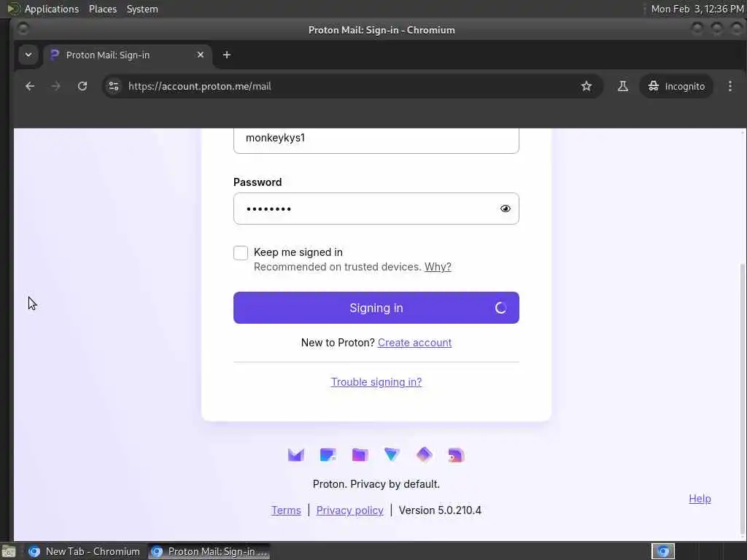This screenshot has height=560, width=747.
Task: Focus the Password input field
Action: point(376,209)
